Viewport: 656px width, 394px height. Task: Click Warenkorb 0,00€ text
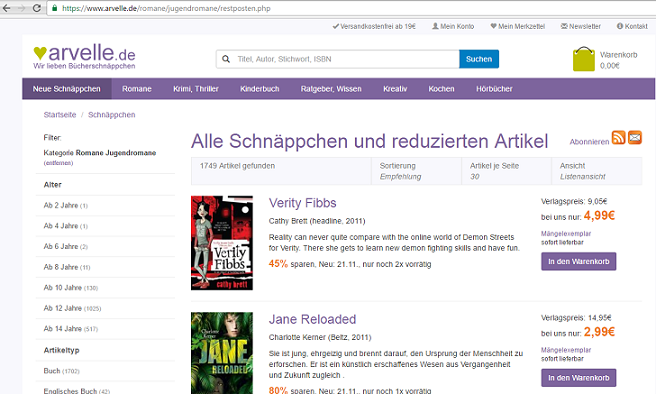[618, 60]
